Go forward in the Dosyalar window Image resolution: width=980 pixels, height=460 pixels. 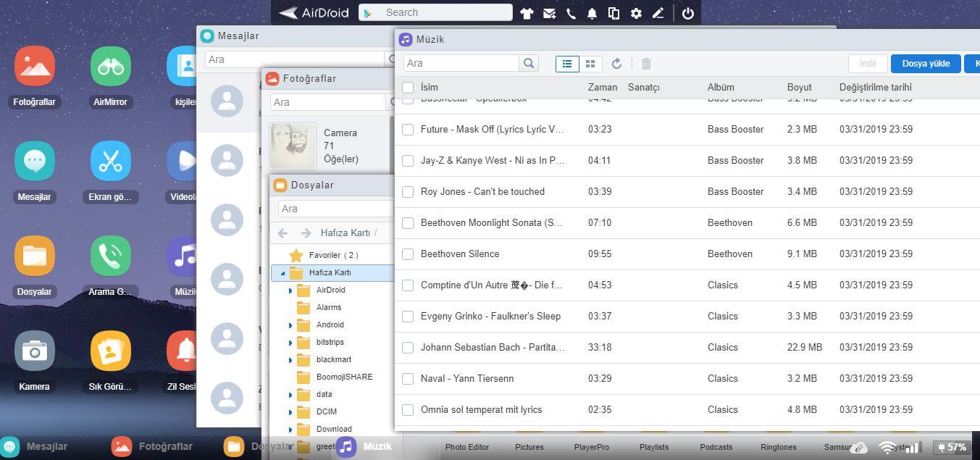coord(306,233)
